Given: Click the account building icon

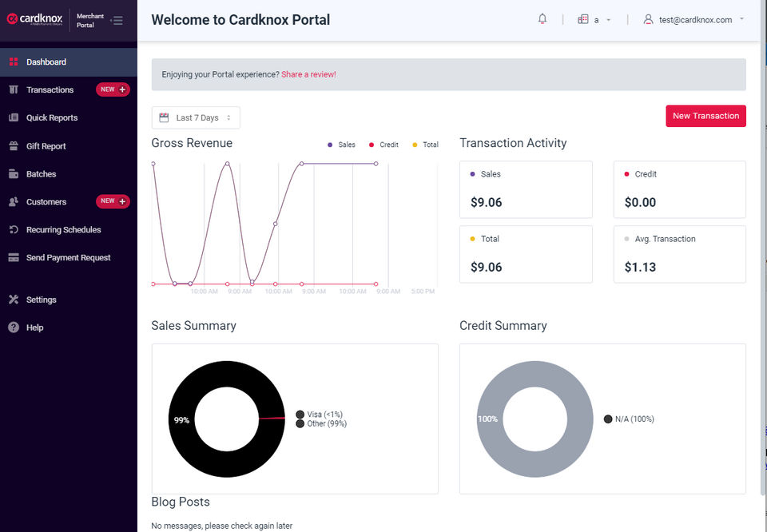Looking at the screenshot, I should click(582, 19).
